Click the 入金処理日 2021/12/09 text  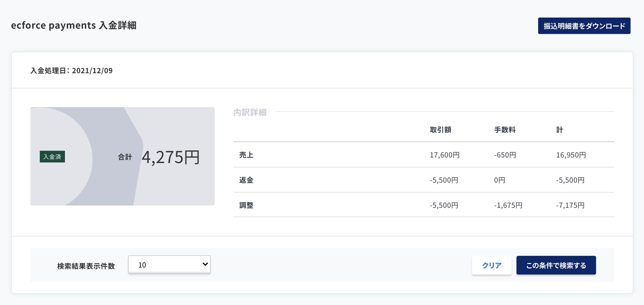point(71,71)
